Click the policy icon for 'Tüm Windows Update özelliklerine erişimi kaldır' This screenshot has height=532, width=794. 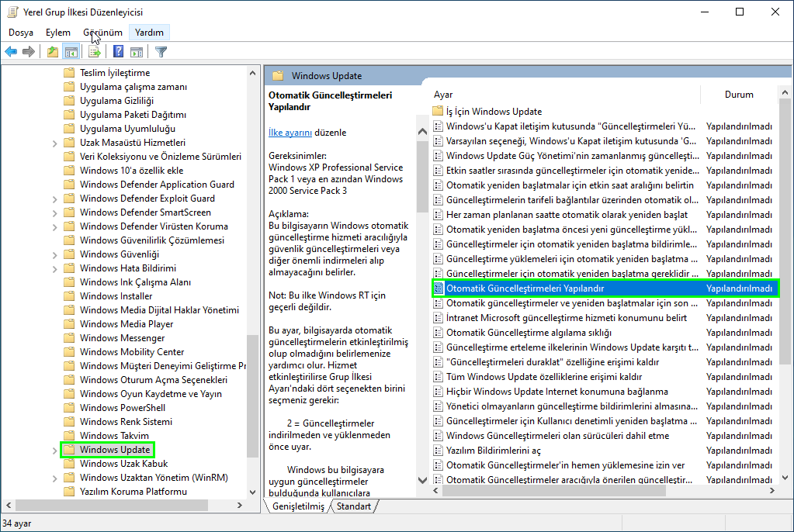pyautogui.click(x=439, y=377)
